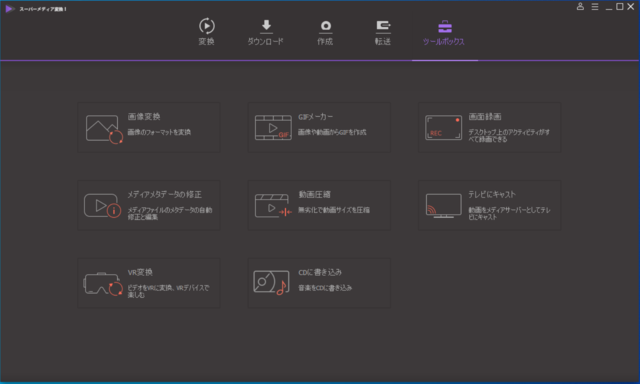640x384 pixels.
Task: Switch to the ダウンロード tab
Action: coord(266,32)
